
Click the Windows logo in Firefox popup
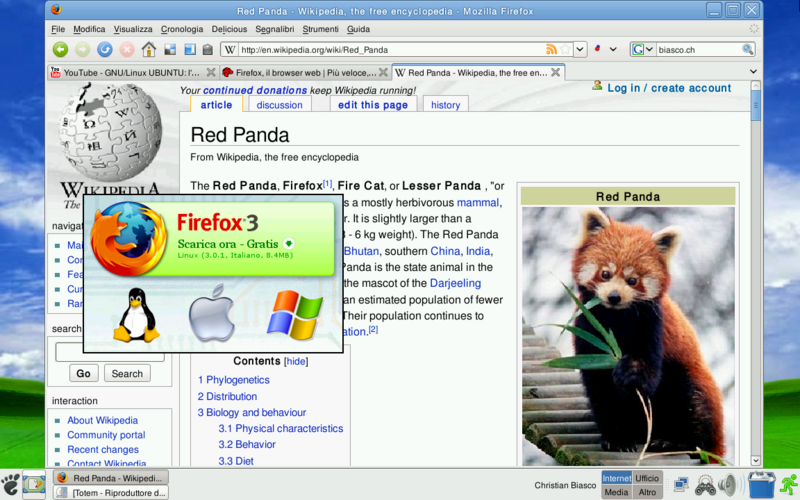pos(295,315)
